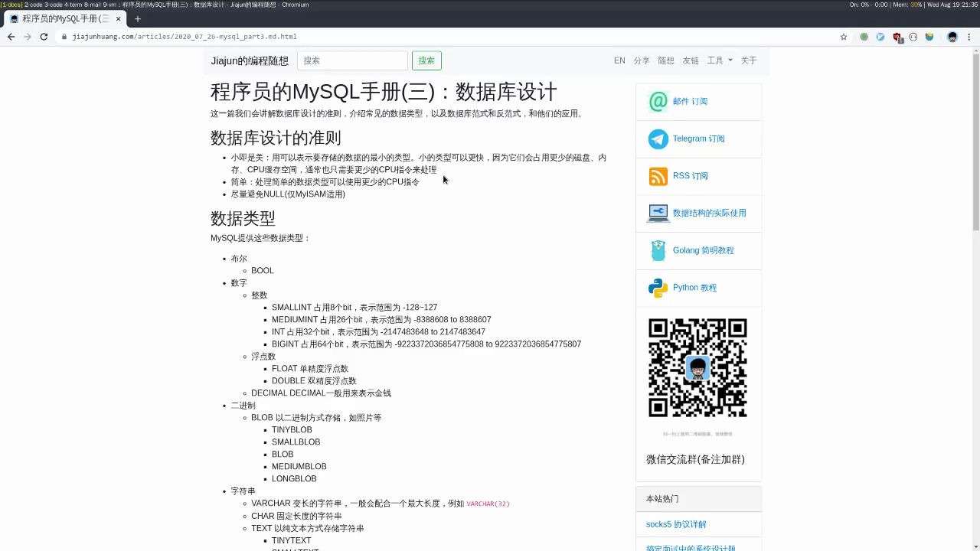The width and height of the screenshot is (980, 551).
Task: Click the BIGINT 占用64个bit line
Action: pyautogui.click(x=426, y=344)
